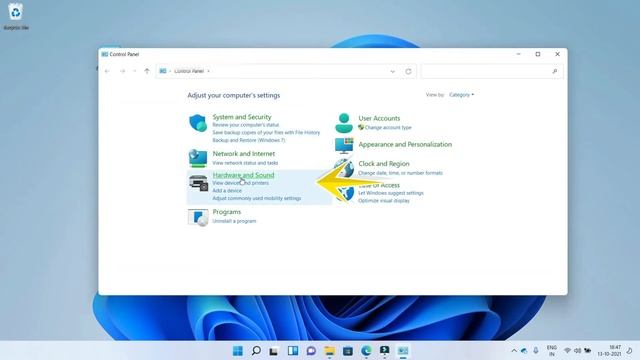Click Change account type
This screenshot has height=360, width=640.
point(388,127)
